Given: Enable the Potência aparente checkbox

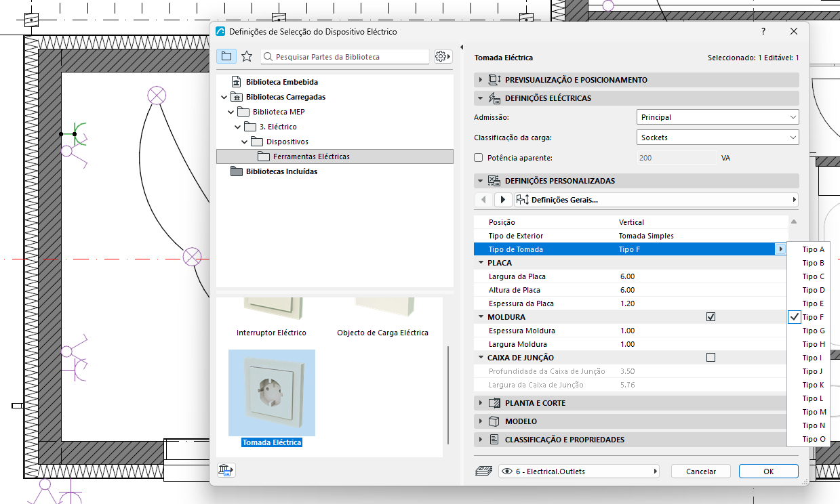Looking at the screenshot, I should (479, 158).
